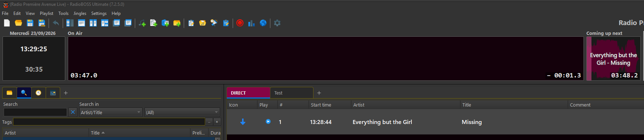Click the Tags browse ellipsis button
This screenshot has height=140, width=644.
pos(209,122)
